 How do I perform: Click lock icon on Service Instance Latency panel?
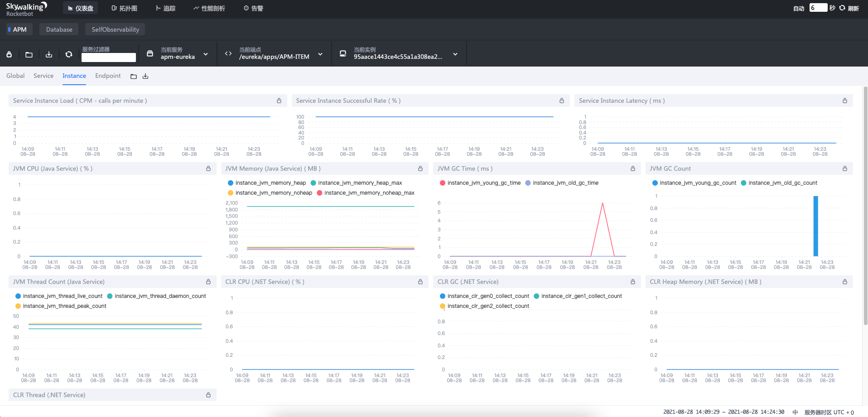845,101
